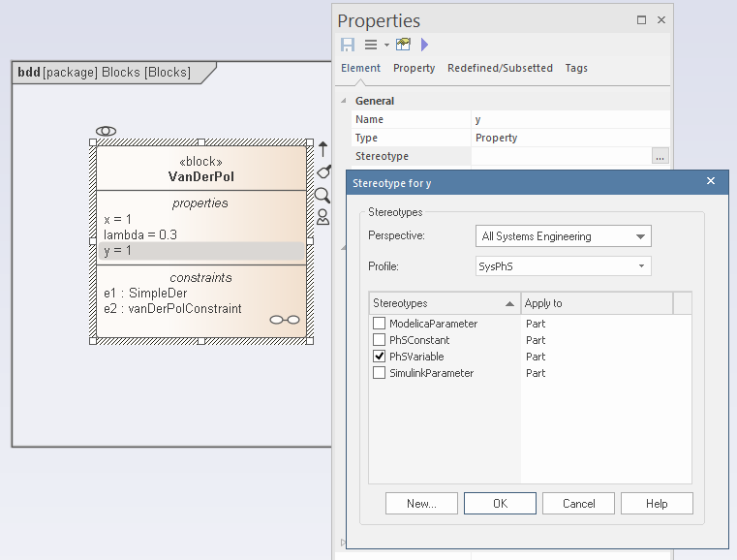Click the magnifier icon beside VanDerPol block
The image size is (737, 560).
click(322, 195)
